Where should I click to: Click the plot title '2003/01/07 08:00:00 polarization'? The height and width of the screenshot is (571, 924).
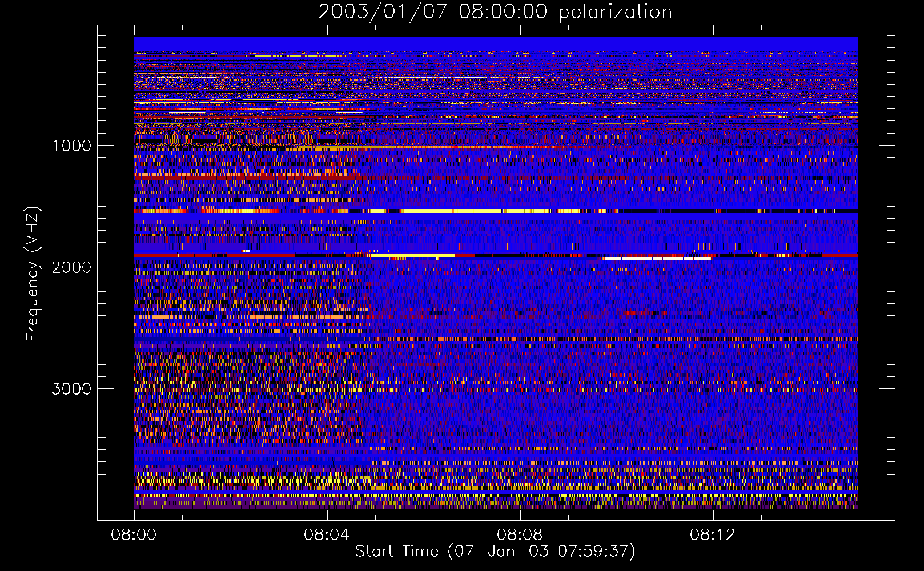495,11
